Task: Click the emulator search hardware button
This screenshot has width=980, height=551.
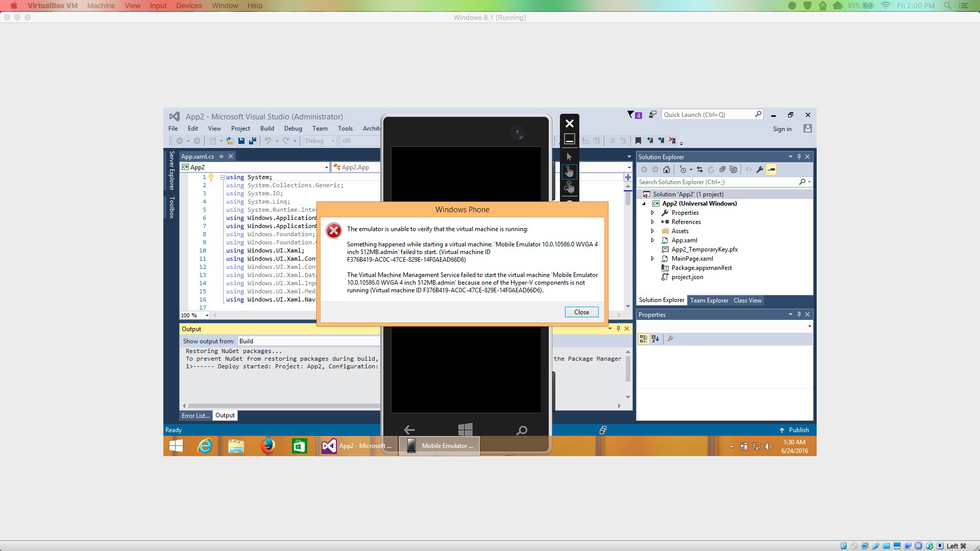Action: coord(522,430)
